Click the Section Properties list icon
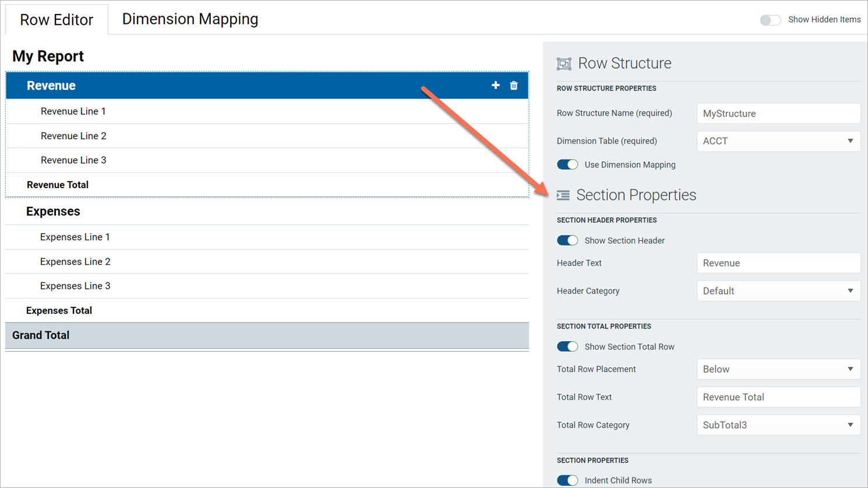The width and height of the screenshot is (868, 488). point(563,195)
